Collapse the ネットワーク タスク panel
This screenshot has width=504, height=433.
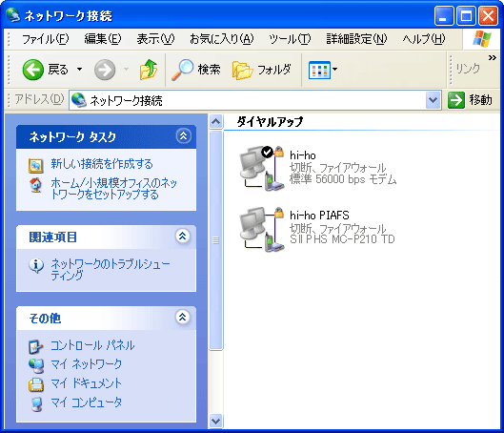coord(183,136)
